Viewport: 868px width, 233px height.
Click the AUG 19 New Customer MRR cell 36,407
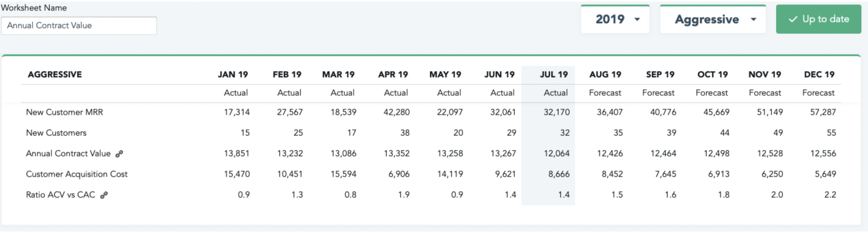point(609,112)
